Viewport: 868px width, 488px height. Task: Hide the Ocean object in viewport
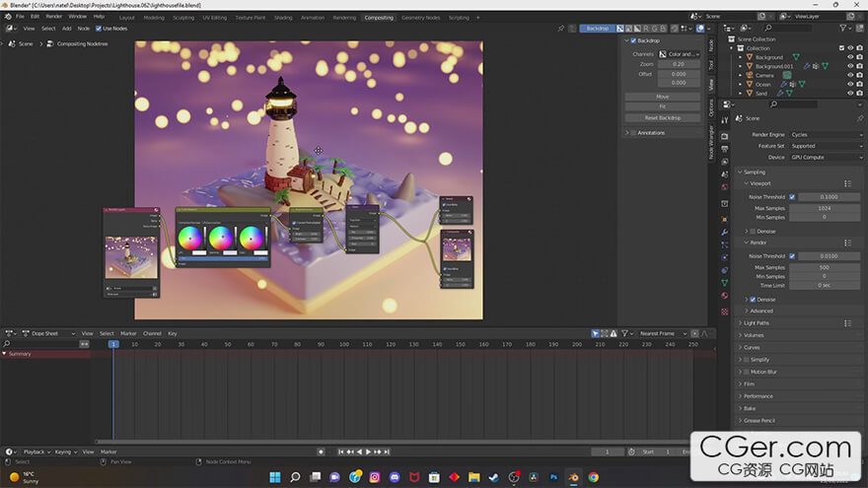click(850, 84)
